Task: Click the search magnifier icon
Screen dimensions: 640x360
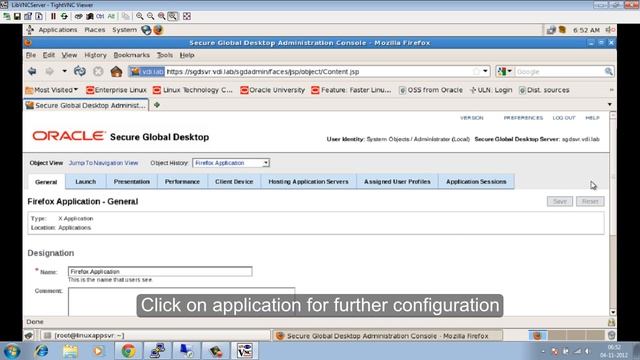Action: tap(608, 71)
